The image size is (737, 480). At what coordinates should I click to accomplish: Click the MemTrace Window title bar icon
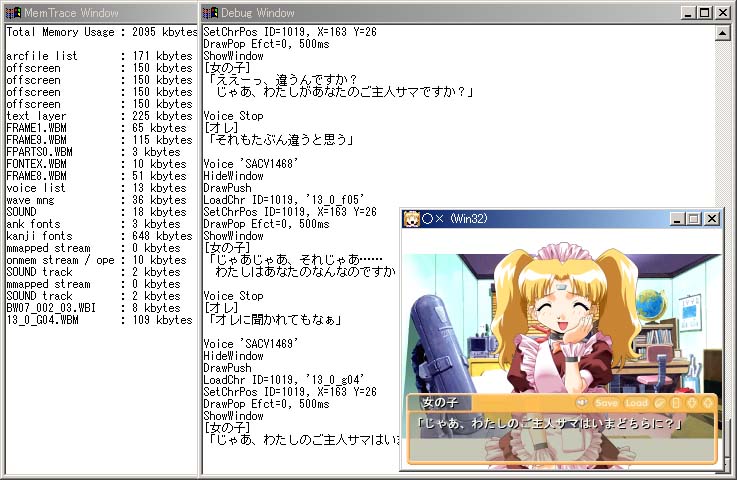[13, 13]
